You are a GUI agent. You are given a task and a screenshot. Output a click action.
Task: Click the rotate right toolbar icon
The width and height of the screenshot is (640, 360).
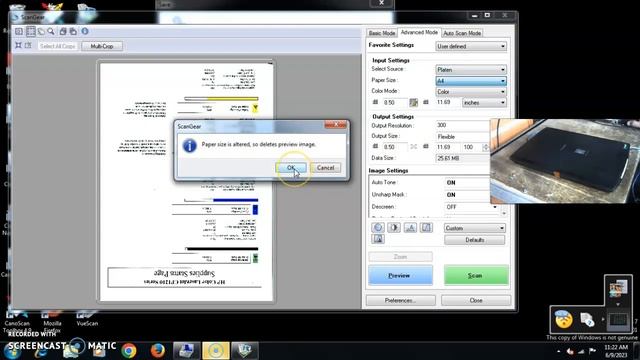pos(73,31)
